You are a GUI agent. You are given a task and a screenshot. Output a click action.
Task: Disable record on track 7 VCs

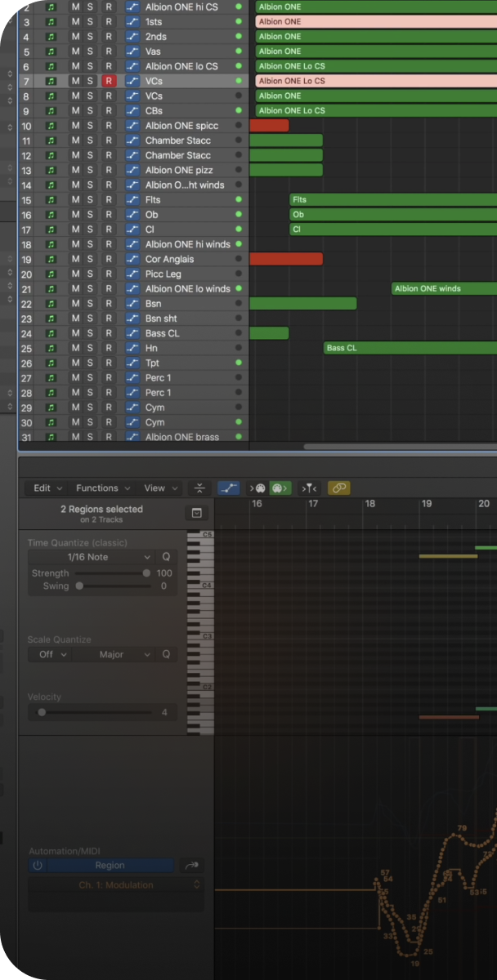coord(109,82)
